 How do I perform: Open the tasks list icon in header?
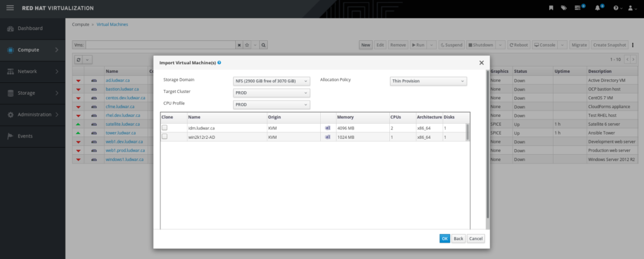coord(577,8)
